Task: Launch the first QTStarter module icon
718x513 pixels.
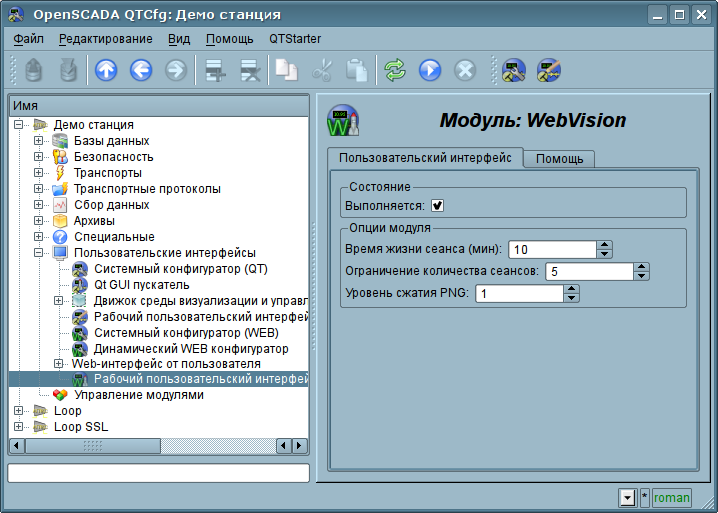Action: pos(514,71)
